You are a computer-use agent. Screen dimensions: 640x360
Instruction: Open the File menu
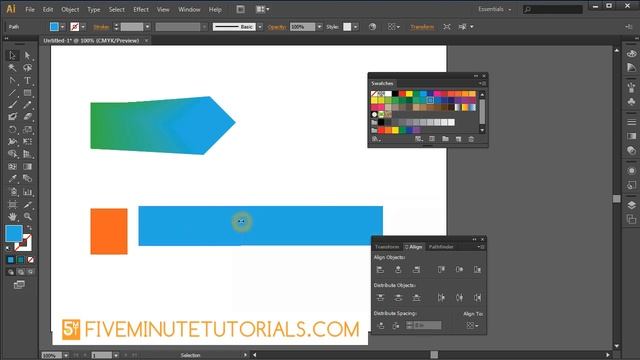pyautogui.click(x=30, y=9)
